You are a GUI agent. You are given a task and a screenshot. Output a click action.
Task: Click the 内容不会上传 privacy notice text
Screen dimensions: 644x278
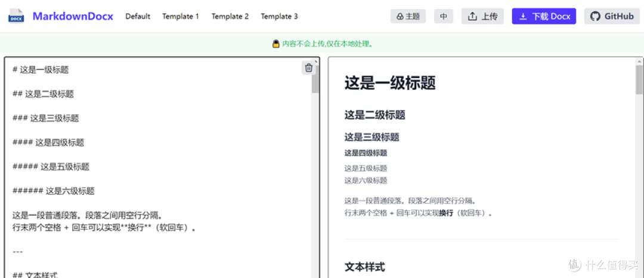click(x=327, y=43)
